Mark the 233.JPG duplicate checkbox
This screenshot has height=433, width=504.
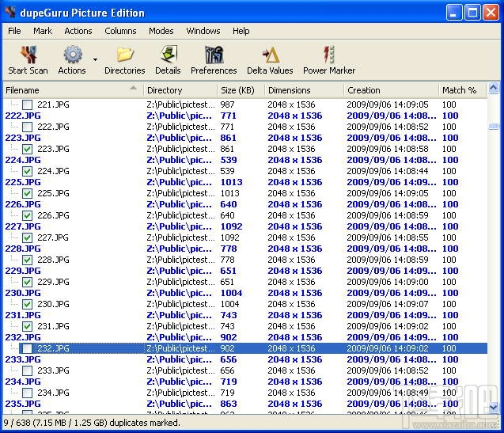pyautogui.click(x=28, y=370)
